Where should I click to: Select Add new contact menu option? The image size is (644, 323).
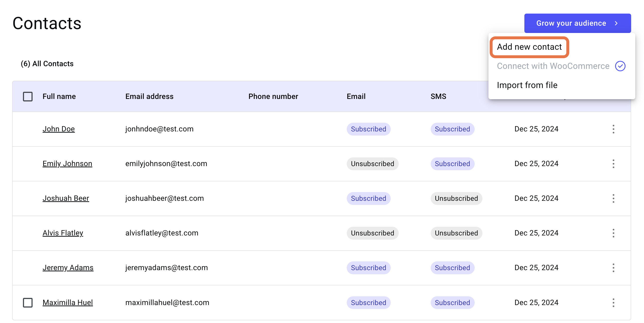529,47
